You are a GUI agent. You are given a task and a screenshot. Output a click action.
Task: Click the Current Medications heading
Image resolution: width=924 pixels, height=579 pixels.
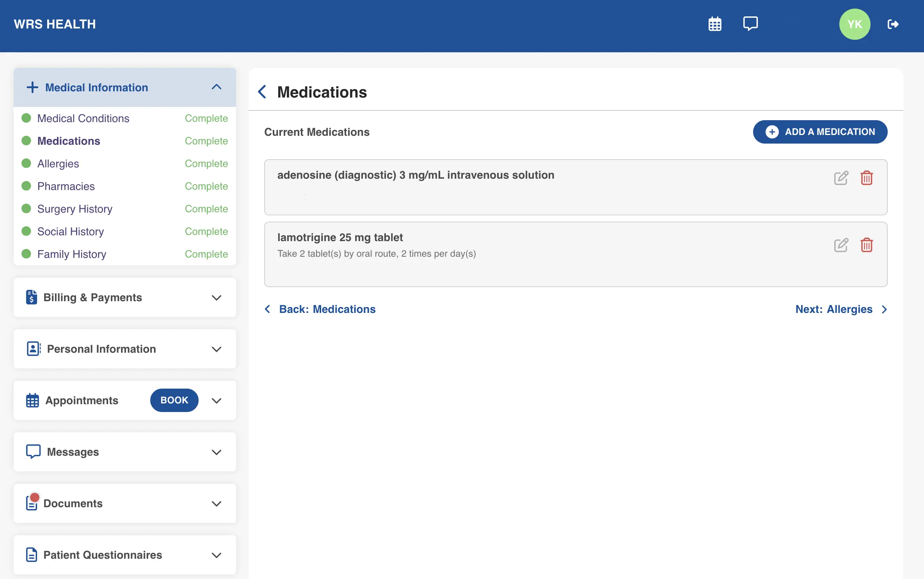tap(317, 132)
